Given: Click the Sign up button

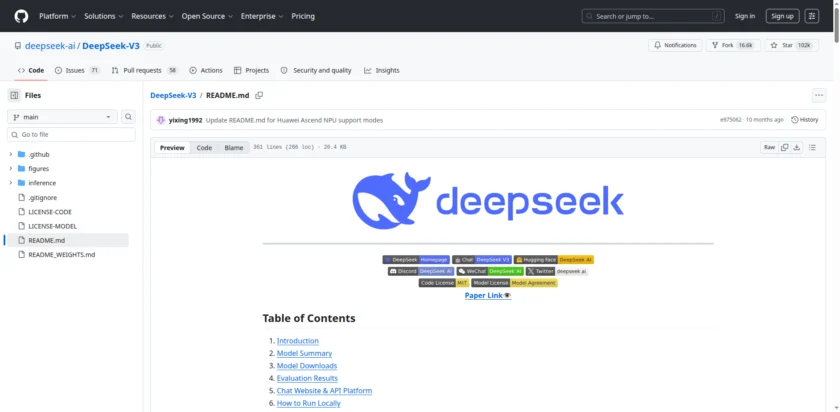Looking at the screenshot, I should click(782, 16).
